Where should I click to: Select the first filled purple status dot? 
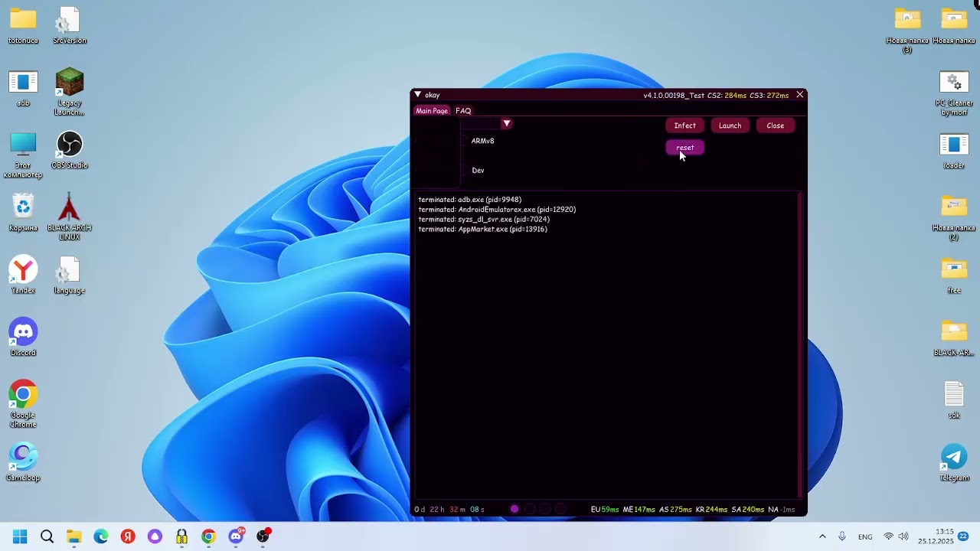click(x=514, y=510)
